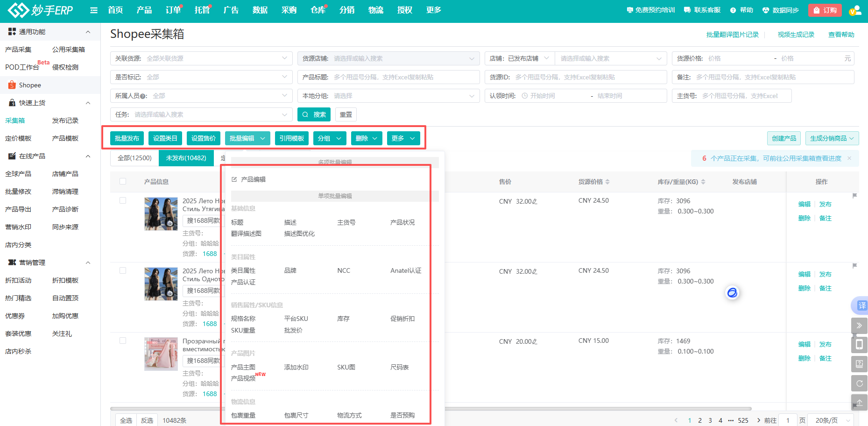Click the refresh floating icon
The image size is (868, 426).
point(859,383)
